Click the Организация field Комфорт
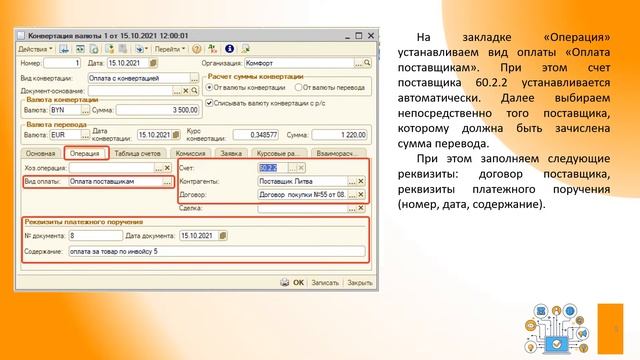 click(299, 63)
